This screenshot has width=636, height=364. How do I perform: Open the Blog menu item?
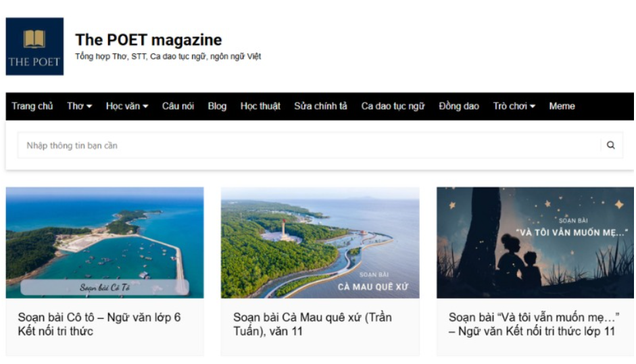coord(217,106)
